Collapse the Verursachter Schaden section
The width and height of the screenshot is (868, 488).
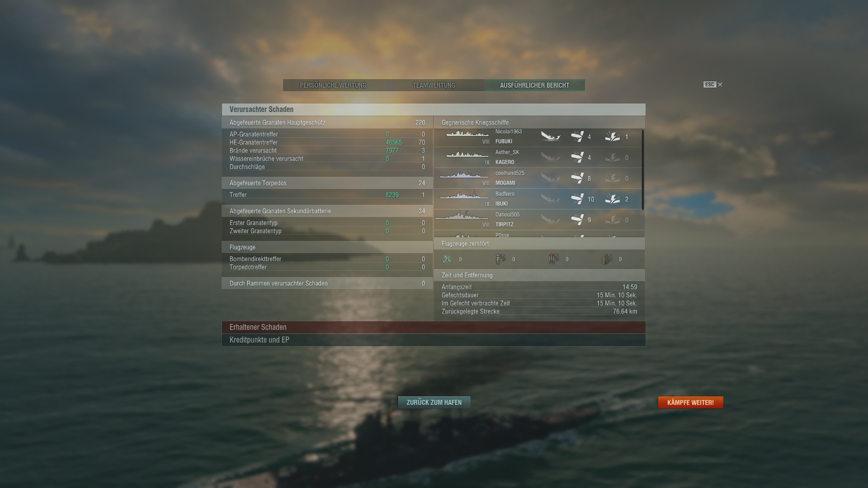click(x=434, y=109)
